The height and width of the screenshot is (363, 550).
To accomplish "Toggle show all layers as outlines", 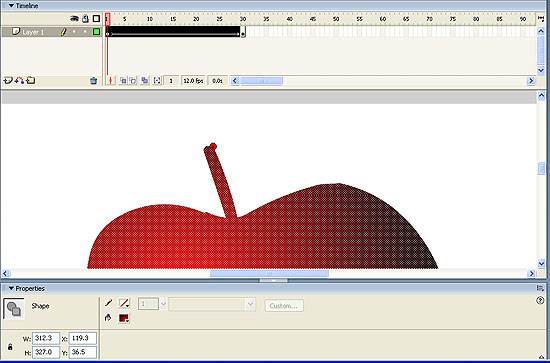I will click(x=96, y=19).
